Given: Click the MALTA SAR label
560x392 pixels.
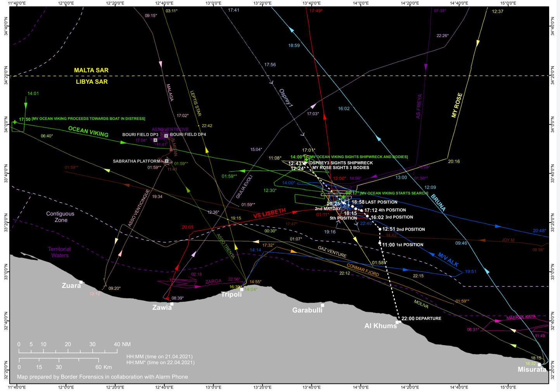Looking at the screenshot, I should [91, 70].
